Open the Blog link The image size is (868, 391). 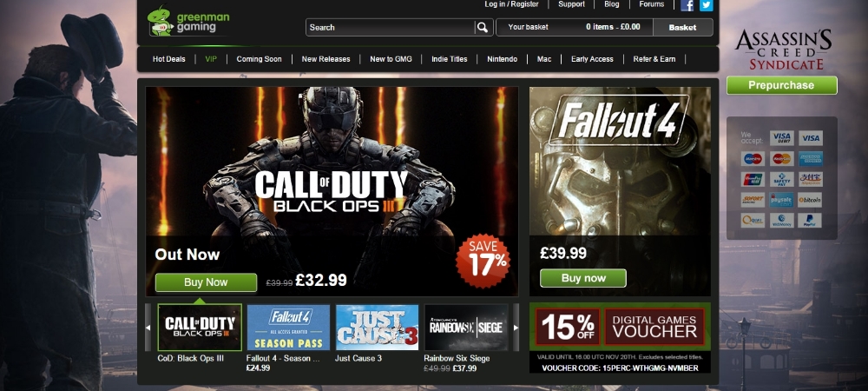pos(612,3)
